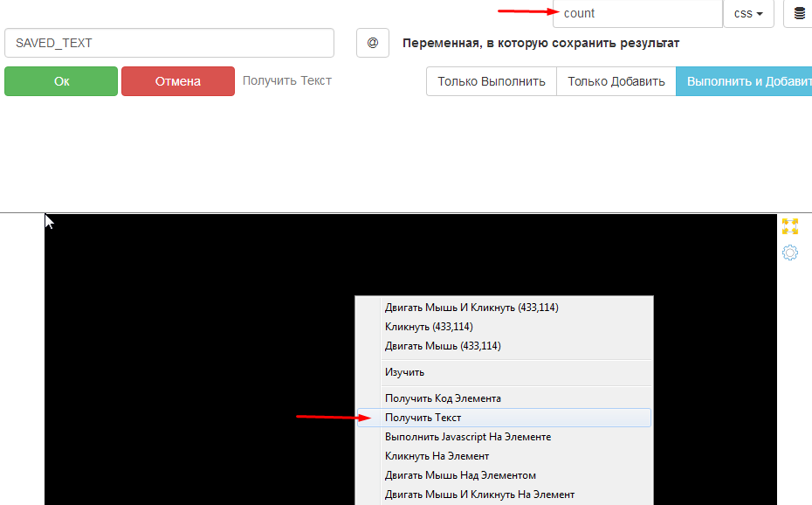The height and width of the screenshot is (505, 812).
Task: Click the database icon button
Action: coord(799,14)
